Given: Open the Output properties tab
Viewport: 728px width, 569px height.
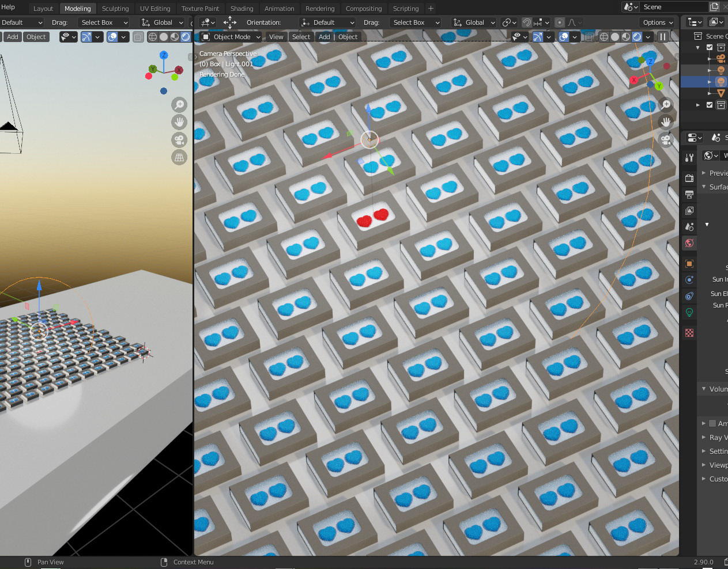Looking at the screenshot, I should point(689,195).
